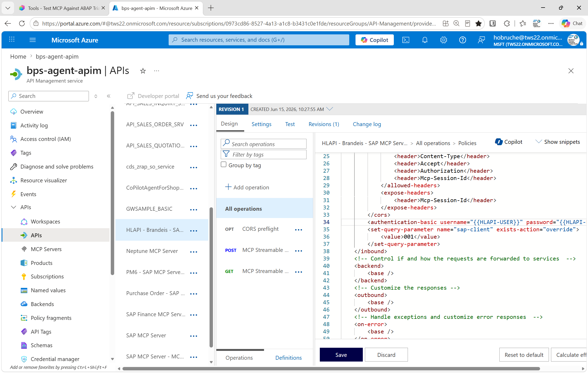Viewport: 588px width, 373px height.
Task: Collapse the left resource menu
Action: pyautogui.click(x=109, y=96)
